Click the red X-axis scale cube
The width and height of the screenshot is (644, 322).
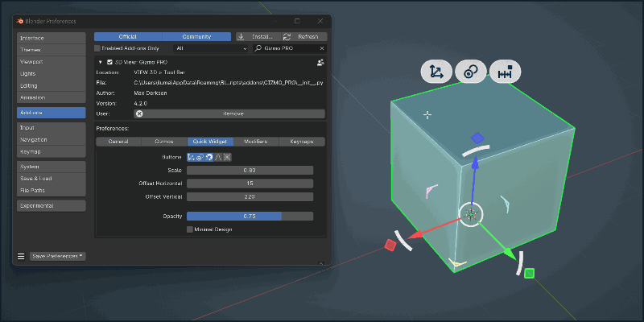pos(390,245)
